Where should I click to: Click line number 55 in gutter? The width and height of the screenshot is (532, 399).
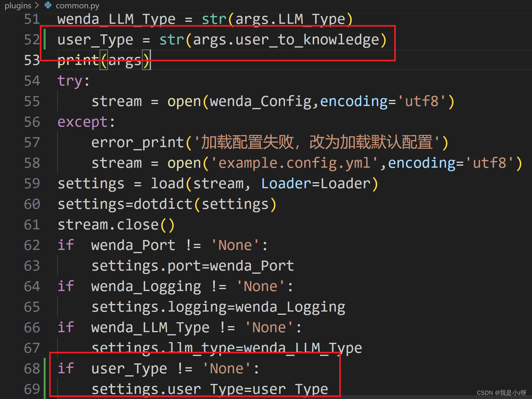point(32,102)
